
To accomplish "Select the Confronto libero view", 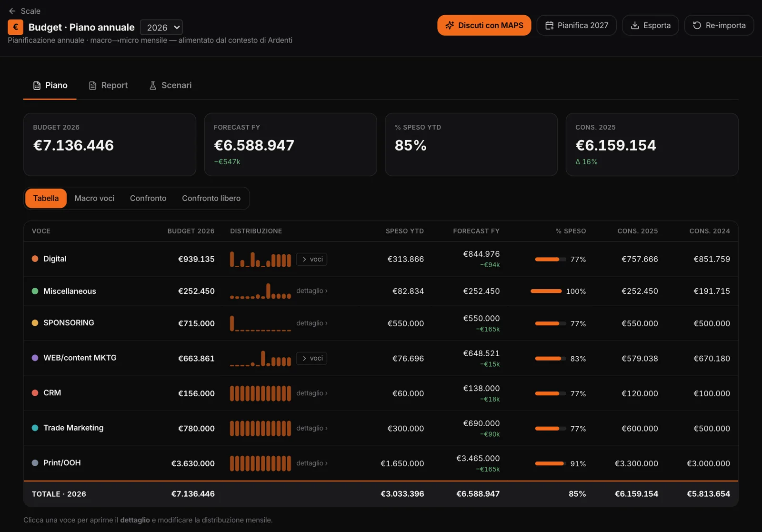I will click(x=211, y=198).
